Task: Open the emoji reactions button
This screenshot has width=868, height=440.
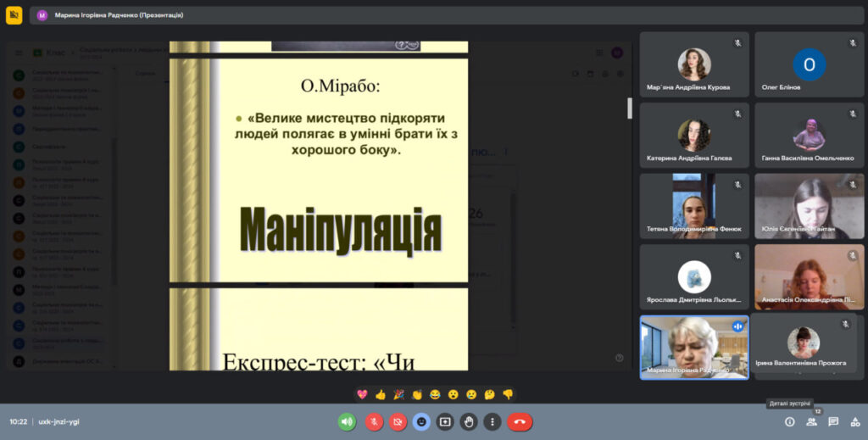Action: click(421, 421)
